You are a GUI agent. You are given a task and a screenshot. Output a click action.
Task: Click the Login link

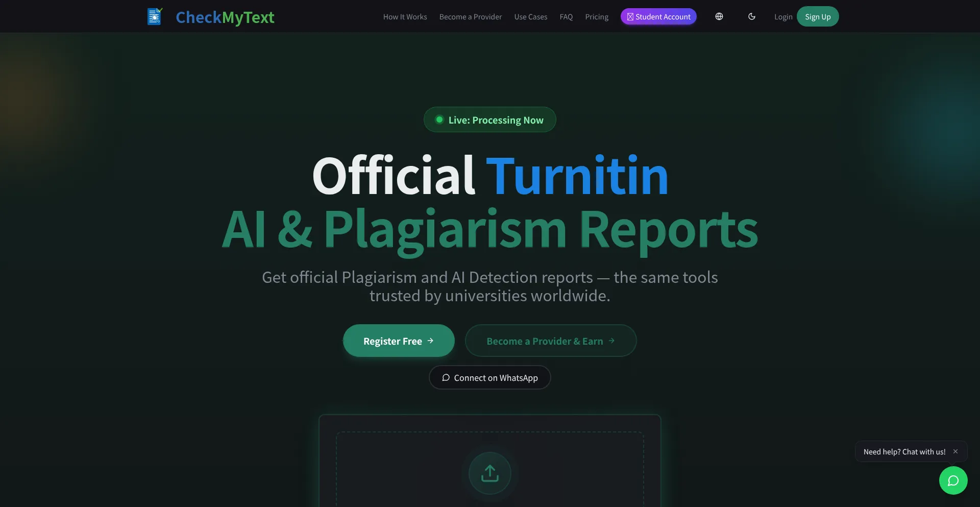(783, 17)
